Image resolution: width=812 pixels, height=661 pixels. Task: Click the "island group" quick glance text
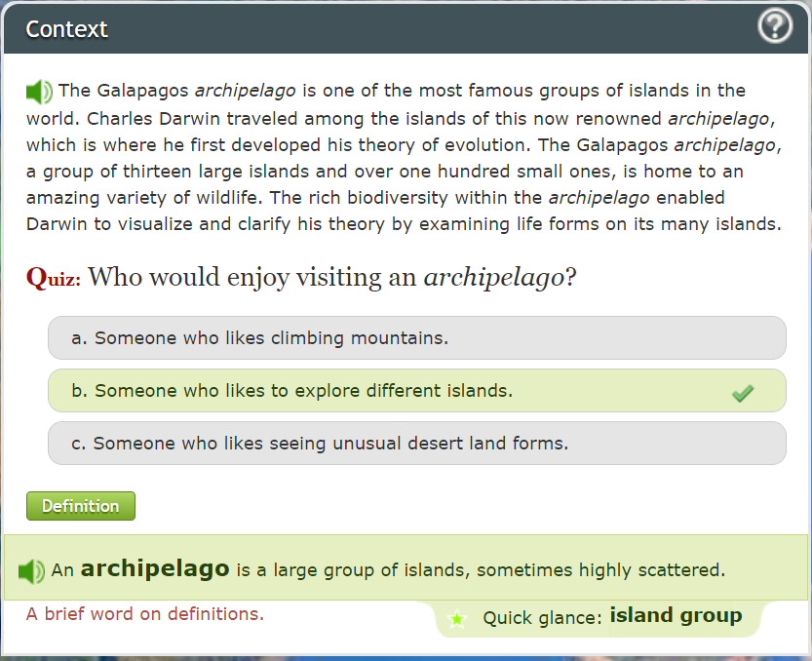[676, 616]
